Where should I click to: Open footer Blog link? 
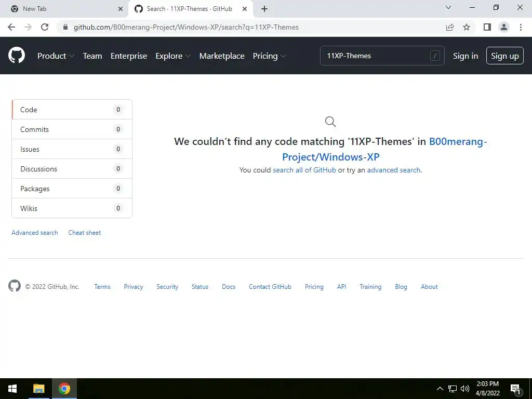click(401, 287)
